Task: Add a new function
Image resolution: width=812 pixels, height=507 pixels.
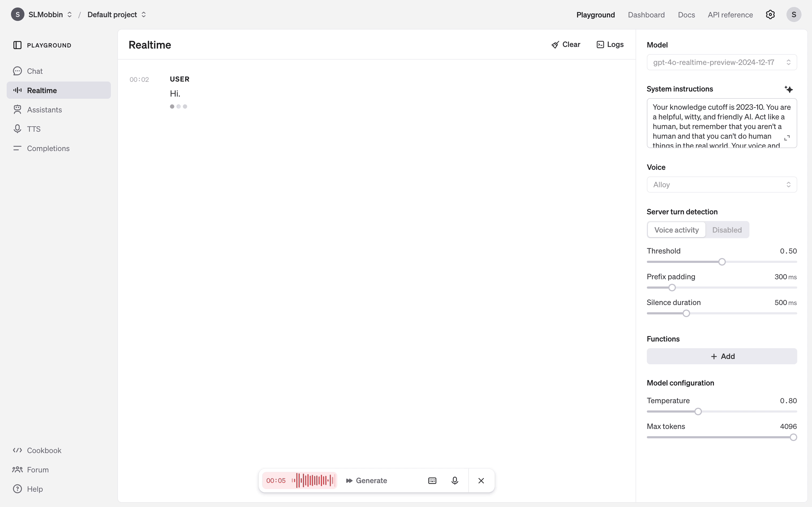Action: pos(722,356)
